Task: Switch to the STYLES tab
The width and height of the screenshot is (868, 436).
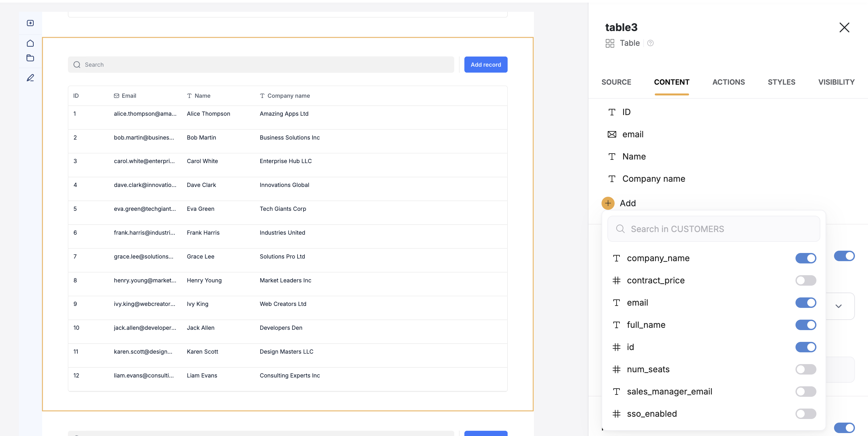Action: pos(781,82)
